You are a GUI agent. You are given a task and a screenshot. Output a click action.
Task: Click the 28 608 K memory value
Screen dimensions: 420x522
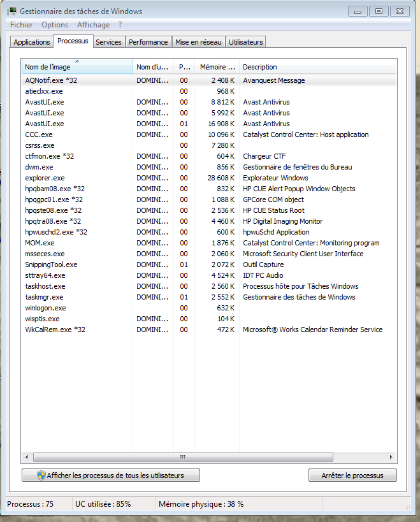point(221,178)
